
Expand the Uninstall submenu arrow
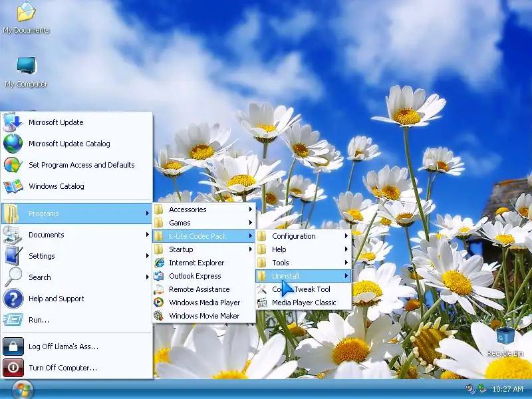[x=346, y=275]
